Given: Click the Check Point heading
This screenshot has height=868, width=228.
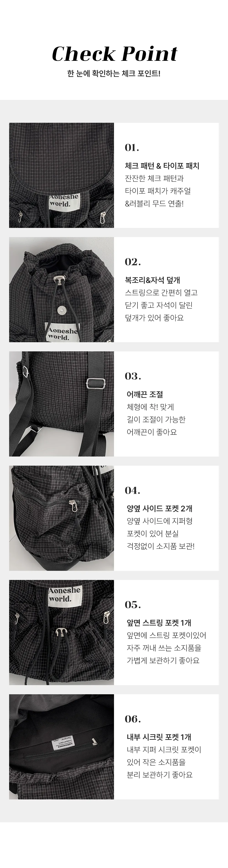Looking at the screenshot, I should click(114, 54).
